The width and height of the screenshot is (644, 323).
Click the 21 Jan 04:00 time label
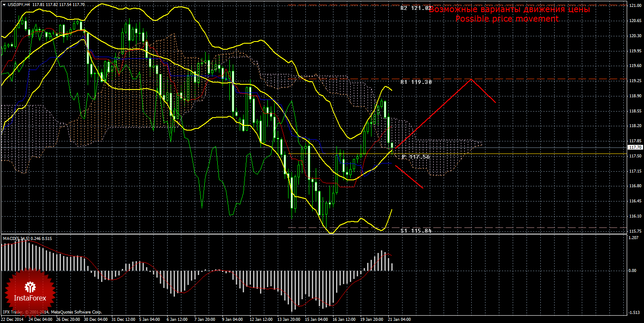point(399,320)
